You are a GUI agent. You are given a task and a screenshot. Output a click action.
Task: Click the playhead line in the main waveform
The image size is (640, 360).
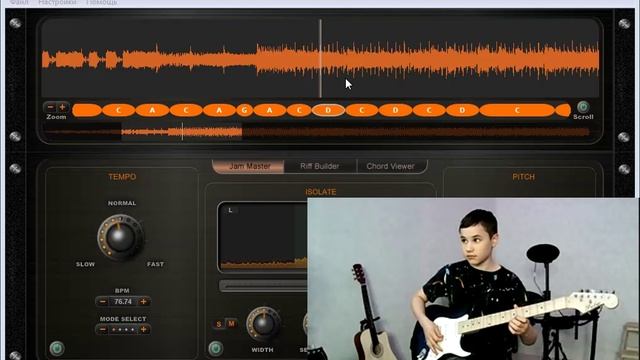point(320,58)
